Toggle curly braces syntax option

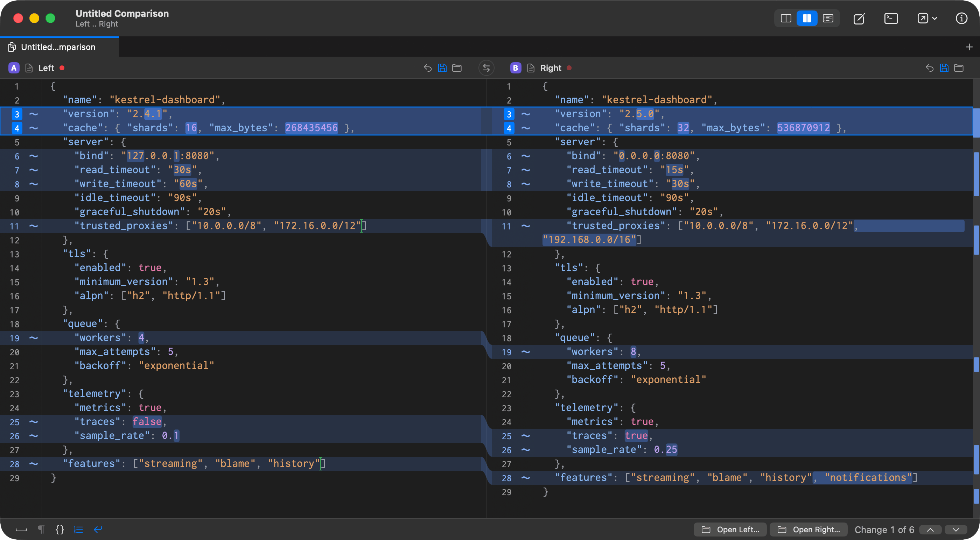coord(60,530)
